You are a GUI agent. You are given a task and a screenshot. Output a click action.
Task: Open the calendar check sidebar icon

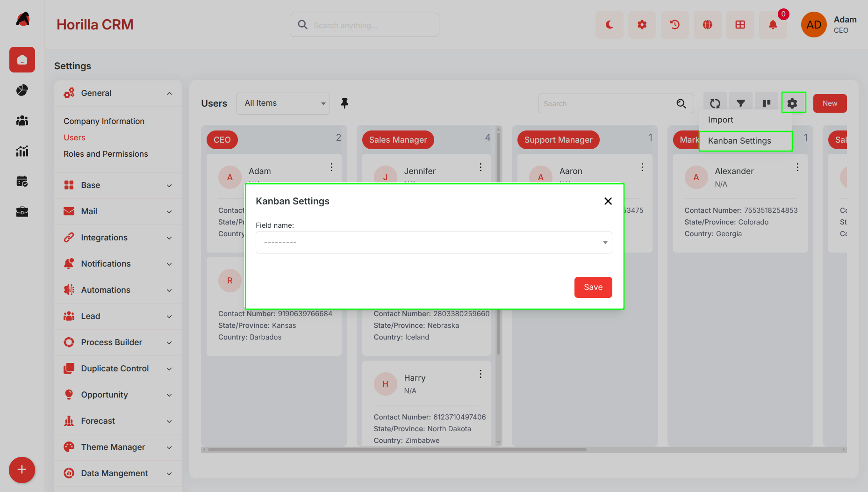22,181
